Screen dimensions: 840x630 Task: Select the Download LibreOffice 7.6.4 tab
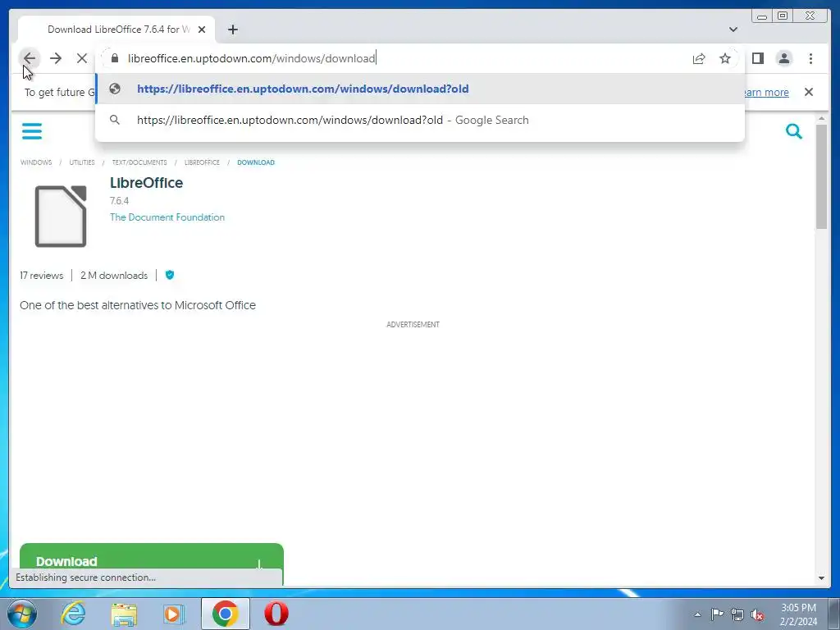click(116, 30)
